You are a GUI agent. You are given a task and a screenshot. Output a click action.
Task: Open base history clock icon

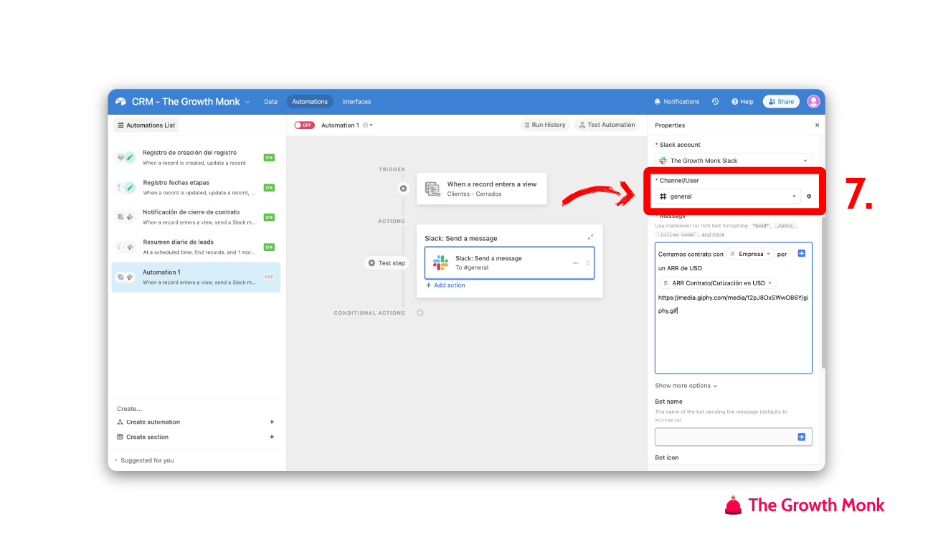tap(715, 102)
